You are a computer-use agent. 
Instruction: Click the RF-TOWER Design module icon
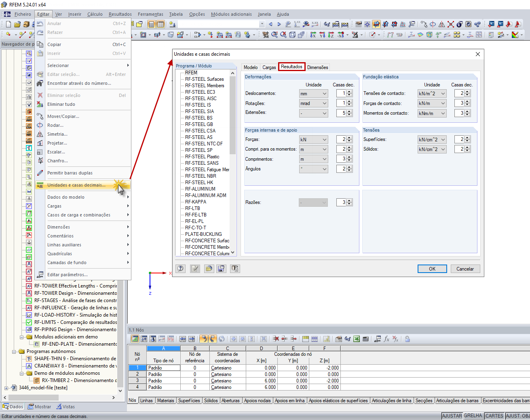coord(29,293)
